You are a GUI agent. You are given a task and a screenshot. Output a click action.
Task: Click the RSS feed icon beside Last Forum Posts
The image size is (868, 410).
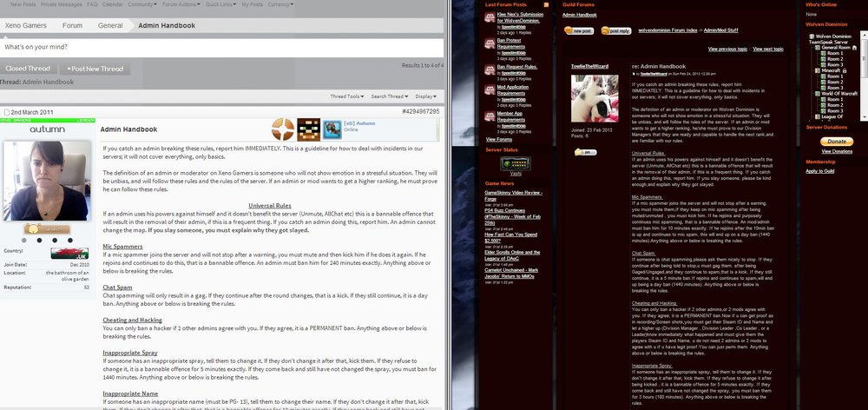(x=546, y=4)
